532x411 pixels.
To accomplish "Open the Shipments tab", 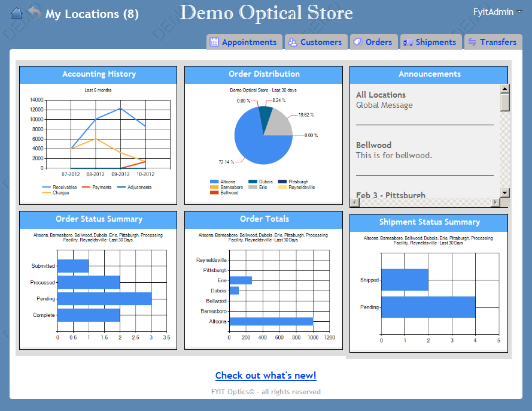I will (431, 42).
